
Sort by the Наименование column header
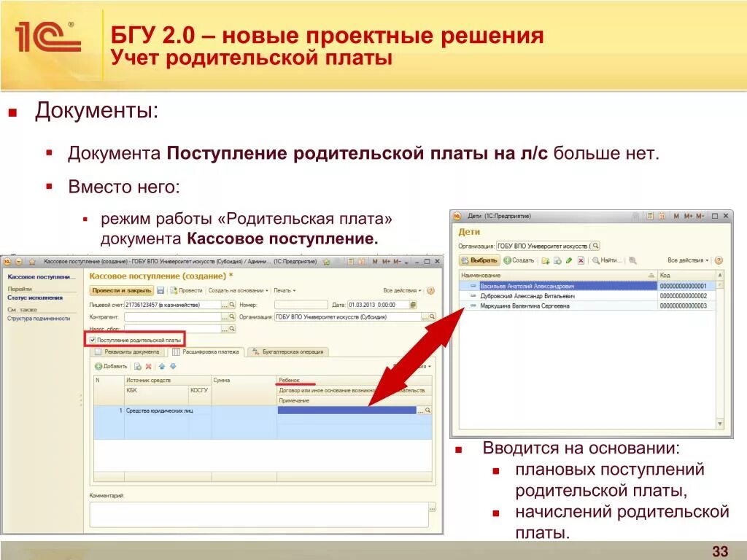tap(558, 275)
